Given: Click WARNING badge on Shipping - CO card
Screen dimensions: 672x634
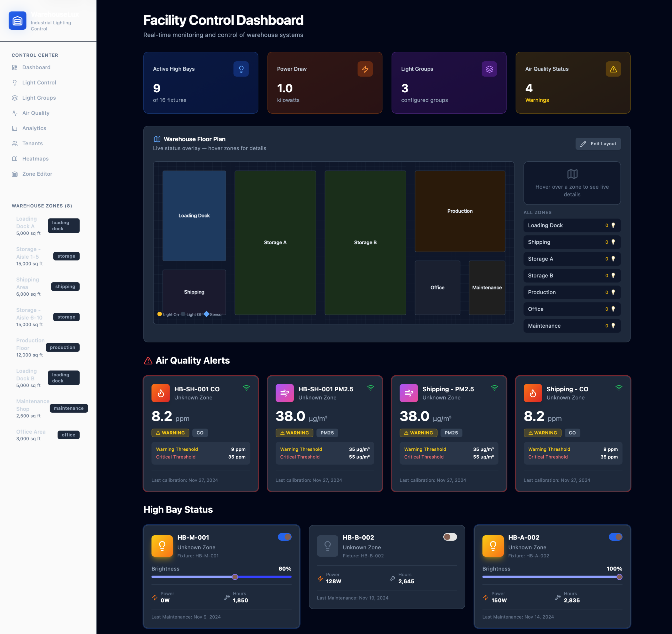Looking at the screenshot, I should (543, 433).
